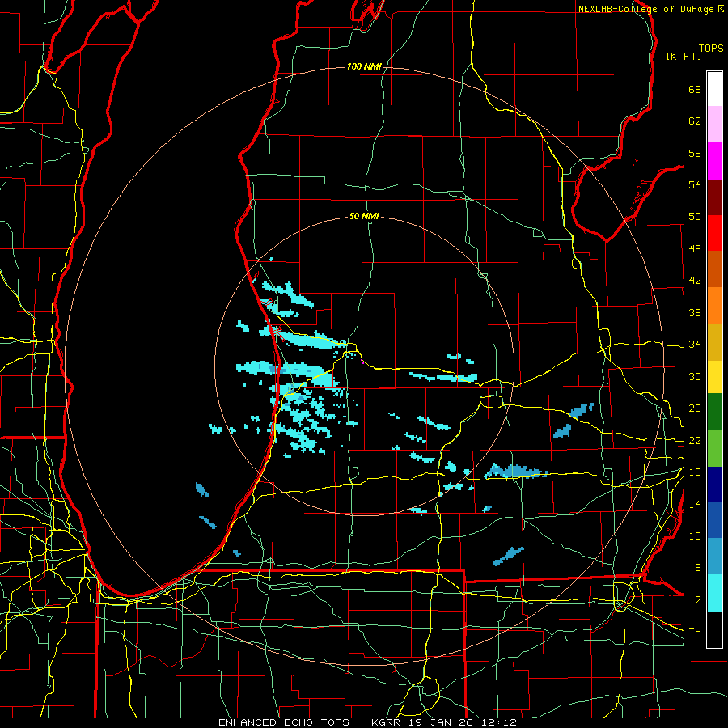Click the '2' legend value
728x728 pixels.
pos(697,600)
